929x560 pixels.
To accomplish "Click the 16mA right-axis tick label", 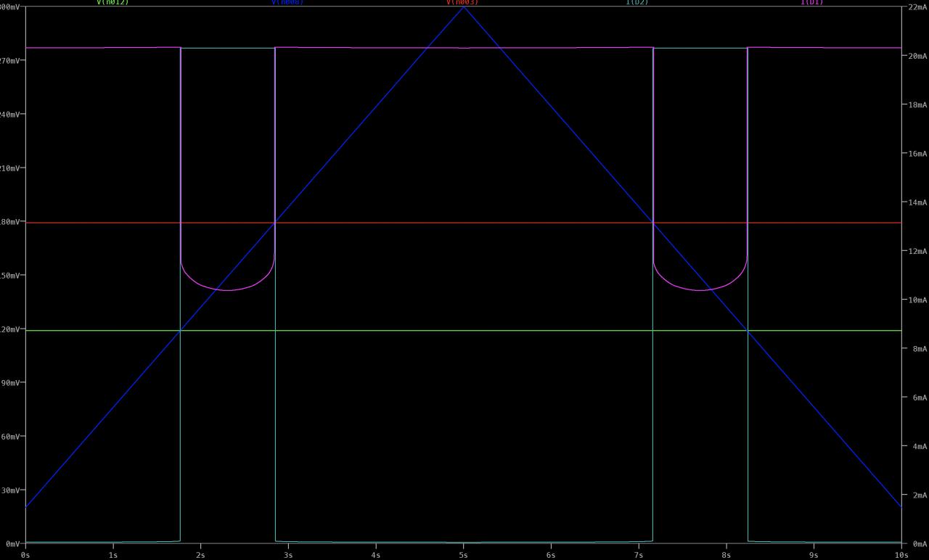I will click(x=917, y=154).
